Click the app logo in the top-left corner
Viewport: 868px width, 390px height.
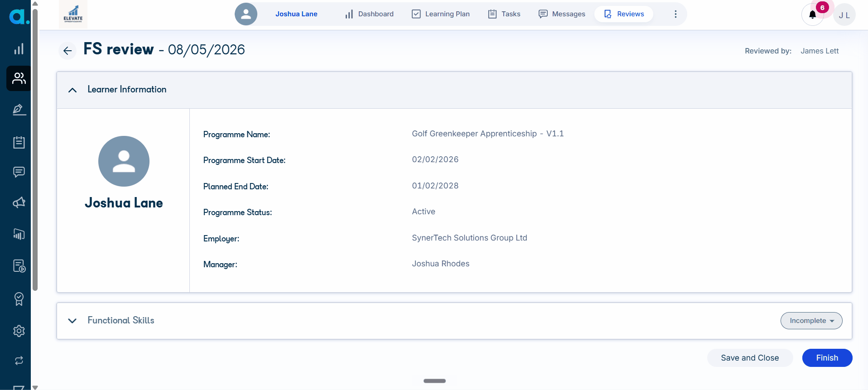[x=19, y=17]
